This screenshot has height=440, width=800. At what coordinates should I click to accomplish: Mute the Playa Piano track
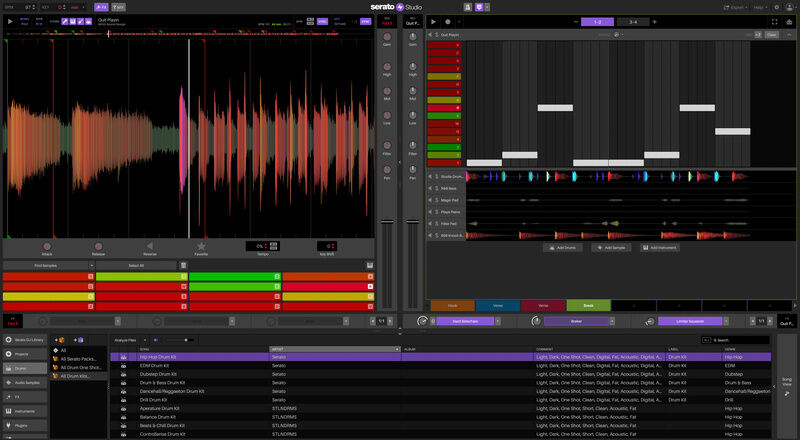click(x=430, y=212)
